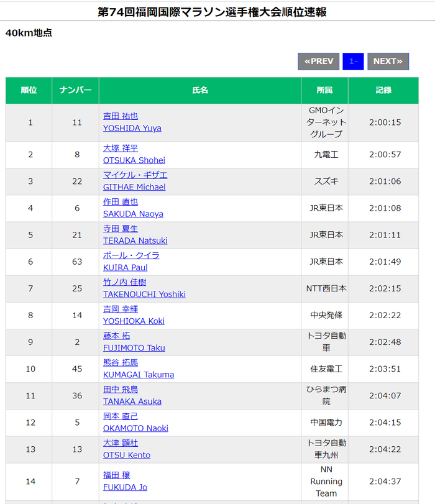Click TAKENOUCHI Yoshiki link
The image size is (435, 504).
(144, 294)
